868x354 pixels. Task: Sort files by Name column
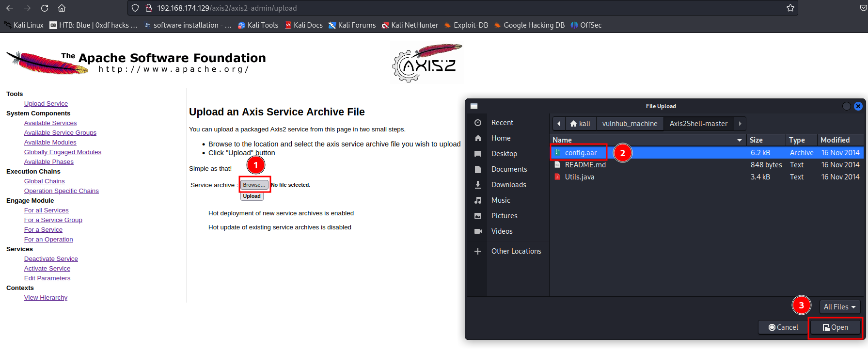pyautogui.click(x=648, y=140)
